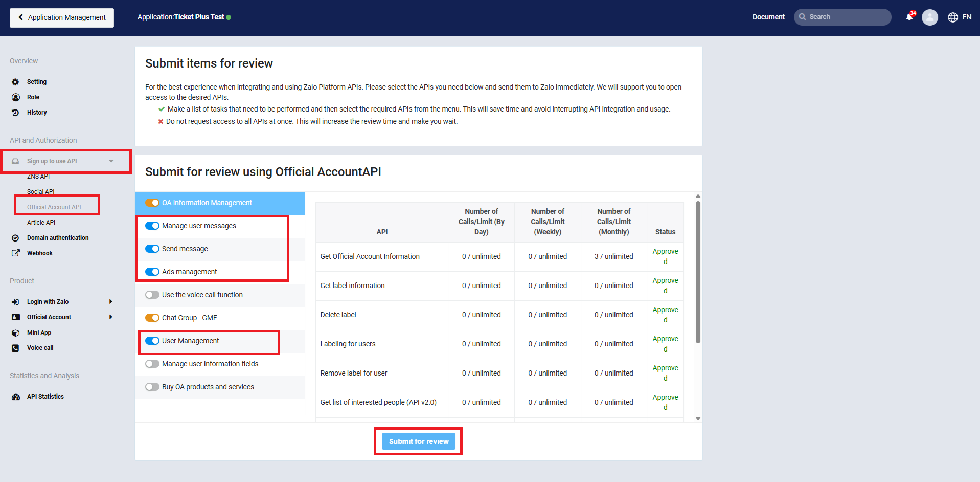Select Social API menu item
The height and width of the screenshot is (482, 980).
pyautogui.click(x=40, y=192)
